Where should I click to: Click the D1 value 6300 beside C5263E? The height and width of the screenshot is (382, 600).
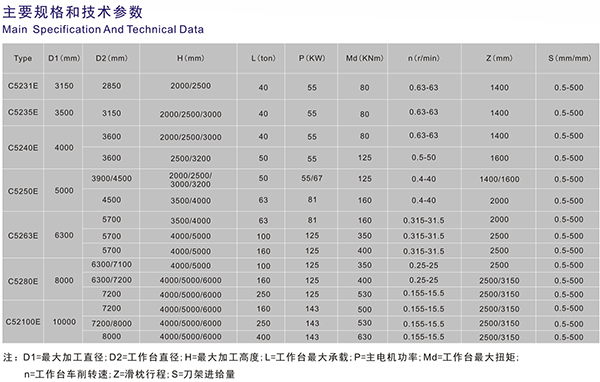tap(64, 235)
